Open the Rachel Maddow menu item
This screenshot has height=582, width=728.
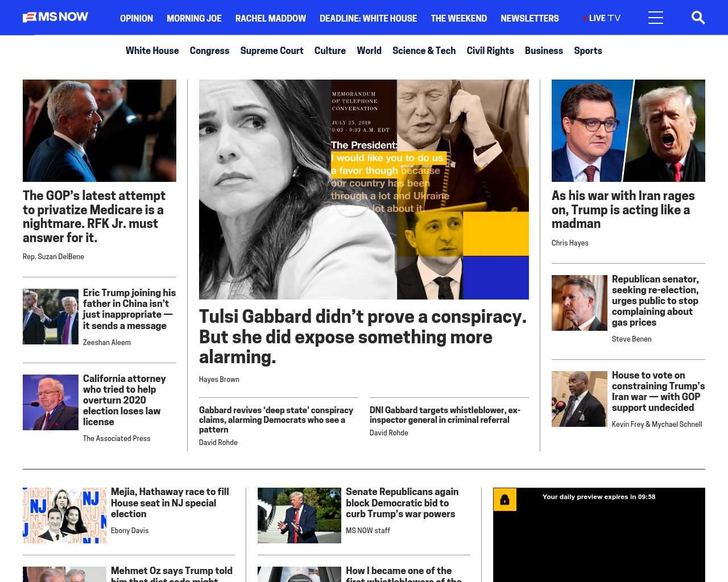[x=270, y=18]
